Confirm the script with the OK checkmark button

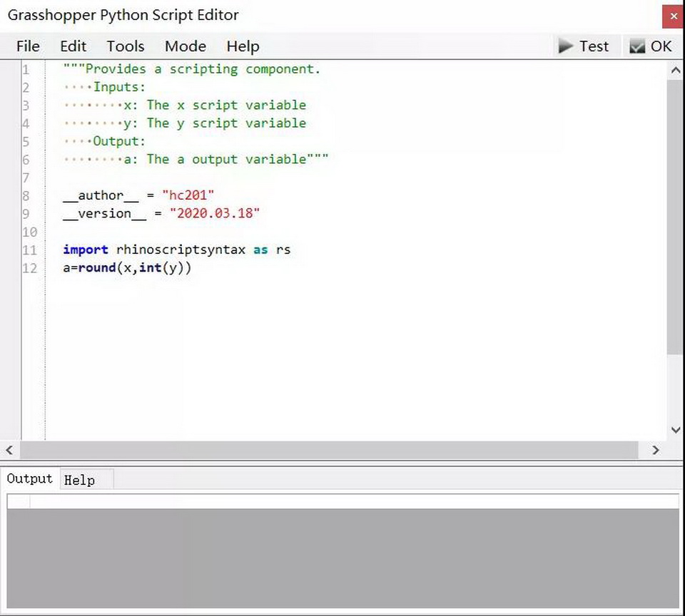click(650, 46)
